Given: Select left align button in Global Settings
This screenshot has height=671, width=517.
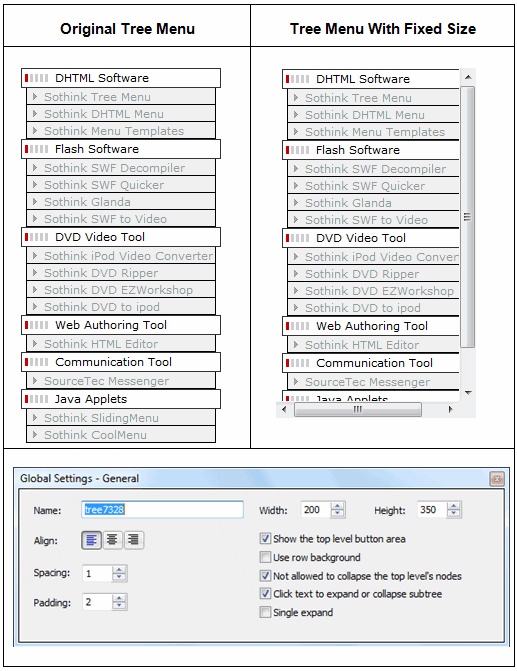Looking at the screenshot, I should click(91, 540).
